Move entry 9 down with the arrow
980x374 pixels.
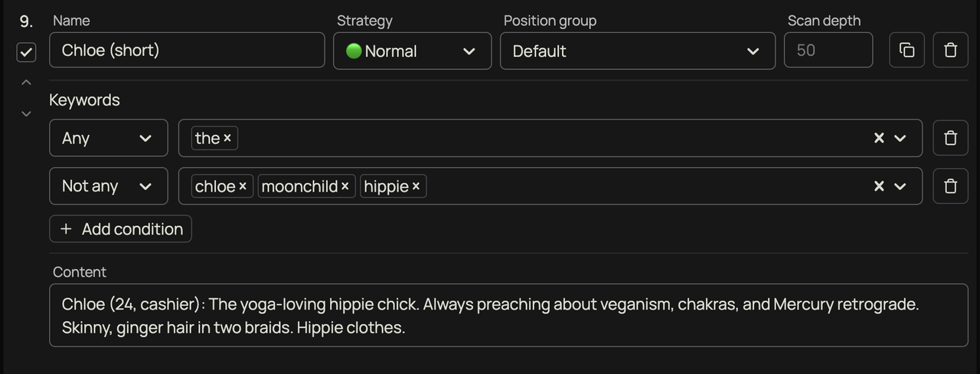pyautogui.click(x=26, y=113)
